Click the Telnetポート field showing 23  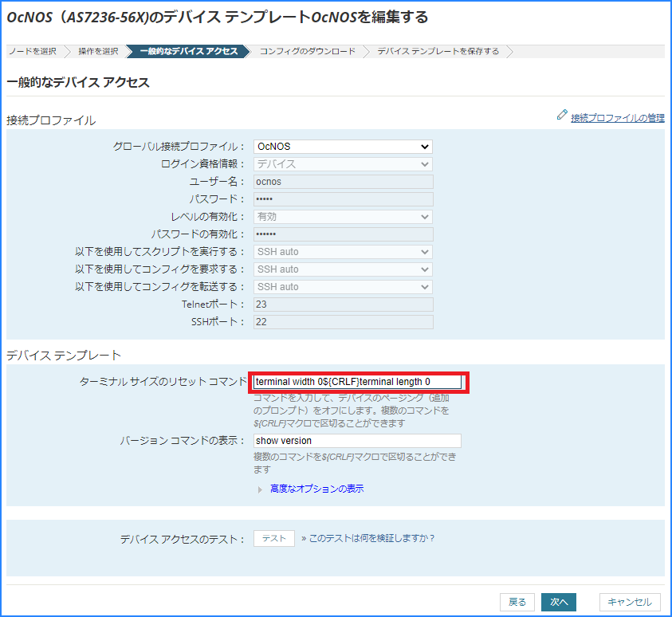[344, 305]
